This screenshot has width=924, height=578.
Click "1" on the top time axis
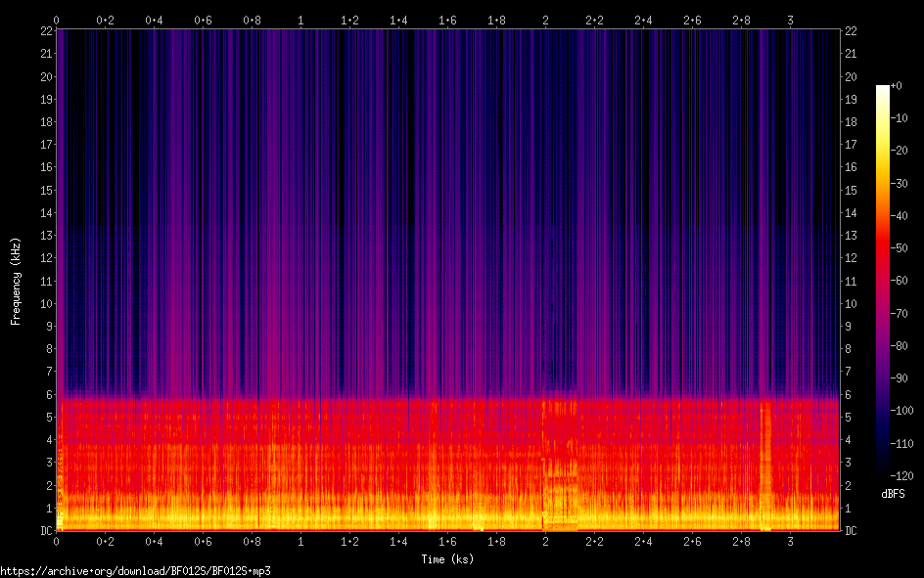[x=300, y=21]
